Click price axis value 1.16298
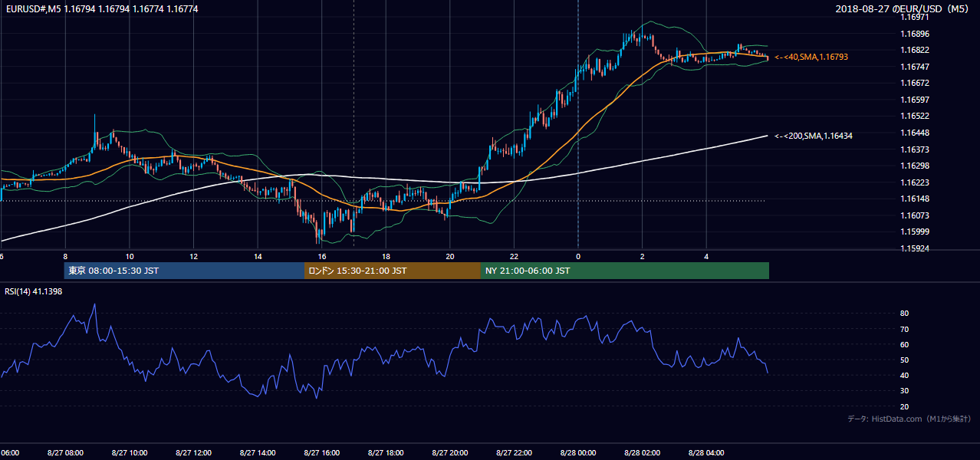This screenshot has width=980, height=460. [x=916, y=166]
